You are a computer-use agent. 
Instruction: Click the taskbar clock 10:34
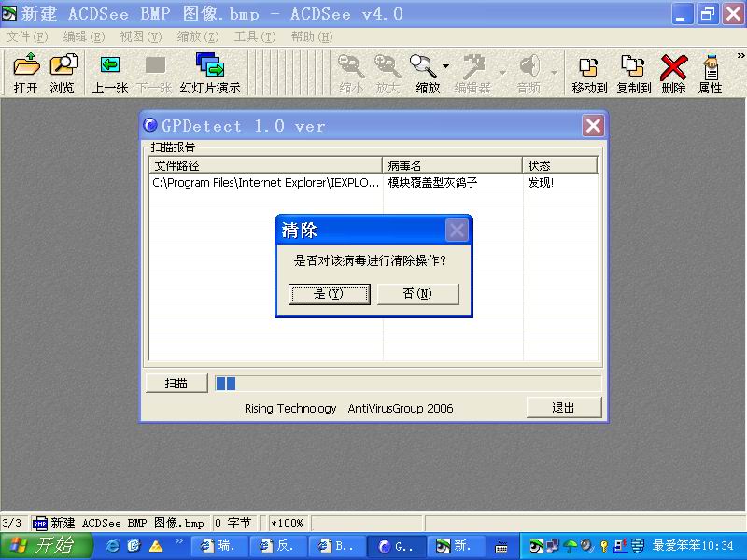[x=716, y=546]
